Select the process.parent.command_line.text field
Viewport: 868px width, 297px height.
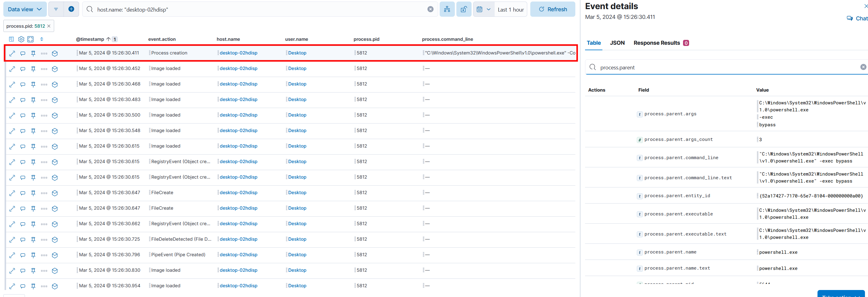[x=688, y=178]
